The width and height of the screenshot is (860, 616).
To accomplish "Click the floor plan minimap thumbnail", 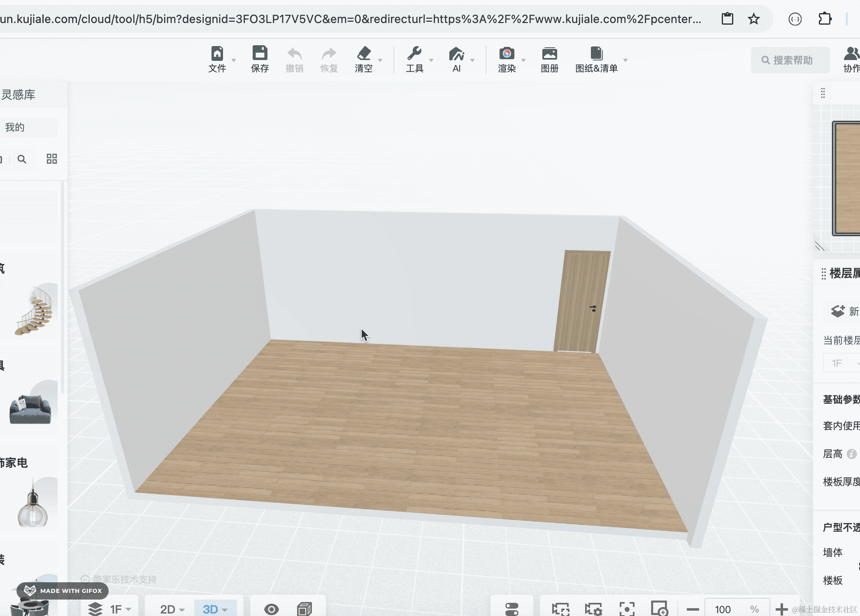I will click(x=846, y=178).
